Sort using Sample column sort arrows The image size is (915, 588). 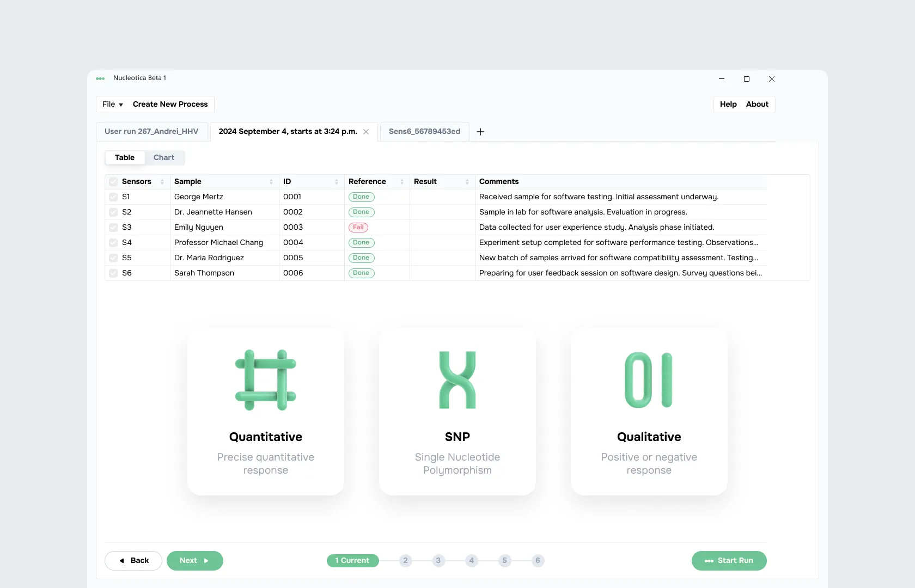coord(271,182)
